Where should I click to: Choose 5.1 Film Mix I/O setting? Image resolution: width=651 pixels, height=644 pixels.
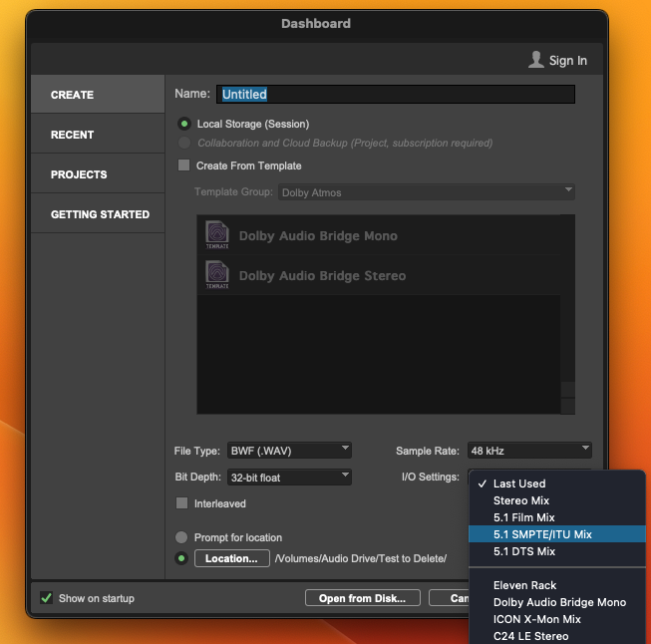(557, 517)
